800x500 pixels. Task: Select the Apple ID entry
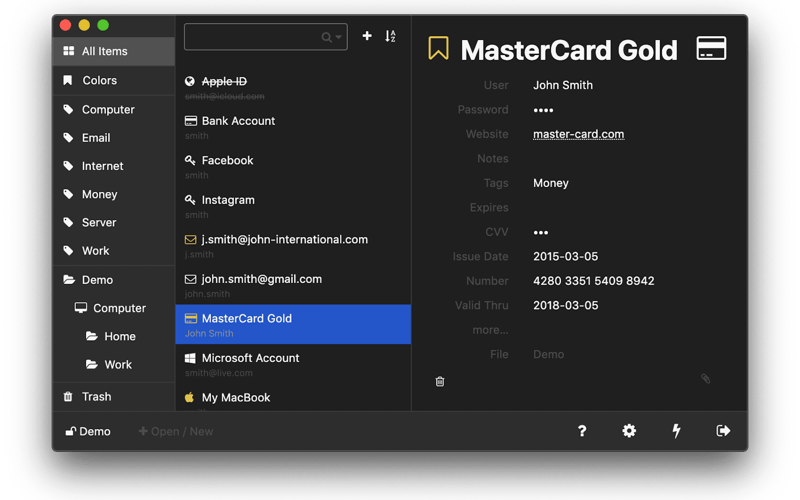pyautogui.click(x=293, y=88)
